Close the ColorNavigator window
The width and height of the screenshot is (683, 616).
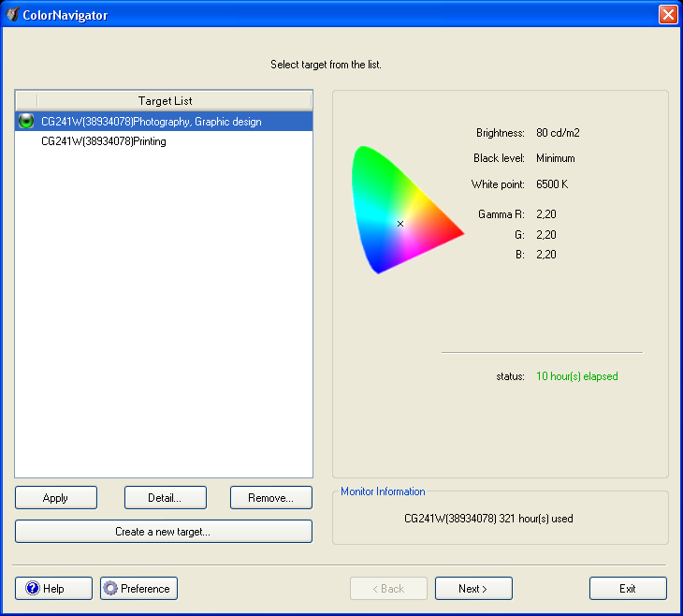point(668,14)
